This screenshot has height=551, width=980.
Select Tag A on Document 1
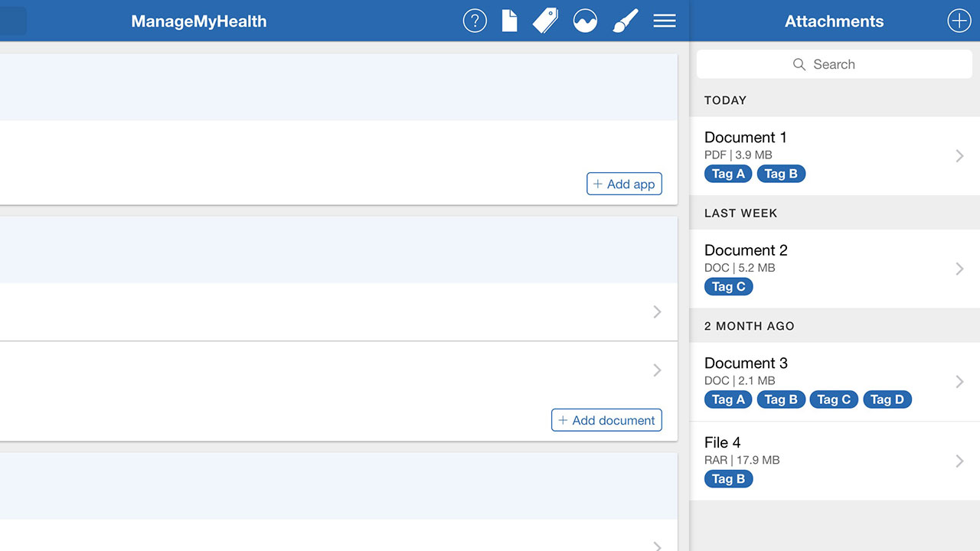[728, 174]
